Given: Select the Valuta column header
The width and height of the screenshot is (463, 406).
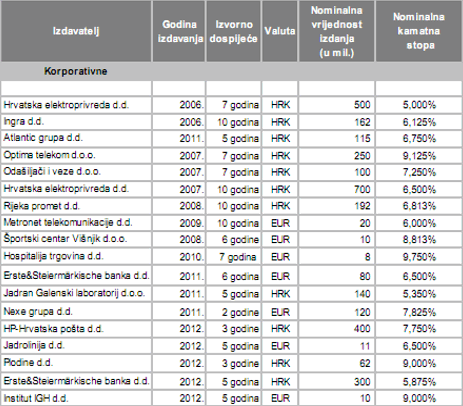Looking at the screenshot, I should pos(280,31).
